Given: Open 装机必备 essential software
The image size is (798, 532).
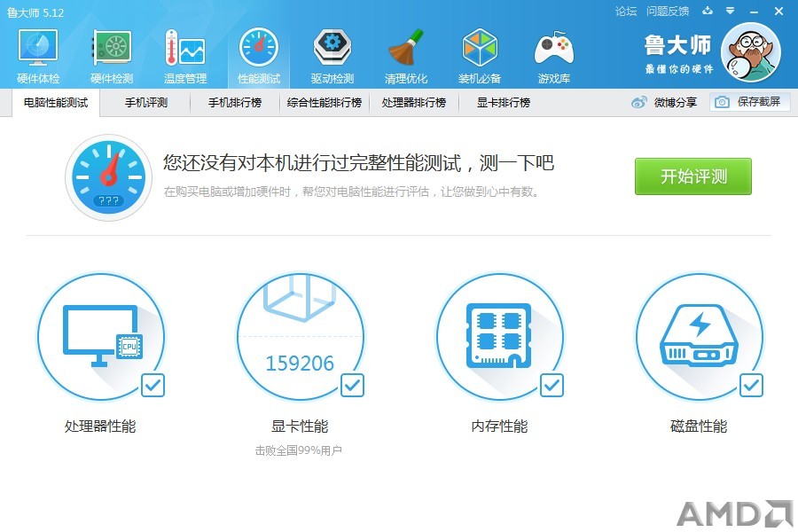Looking at the screenshot, I should coord(480,57).
